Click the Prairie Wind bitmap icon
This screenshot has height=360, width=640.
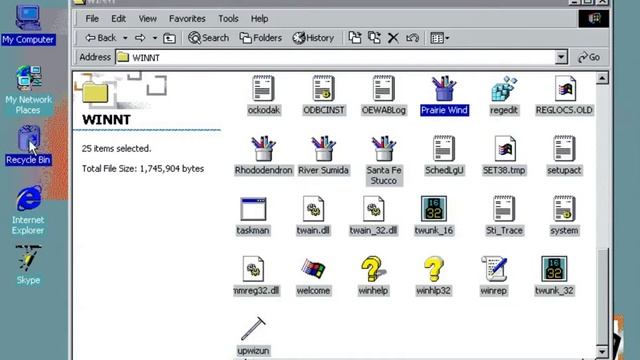click(x=444, y=89)
